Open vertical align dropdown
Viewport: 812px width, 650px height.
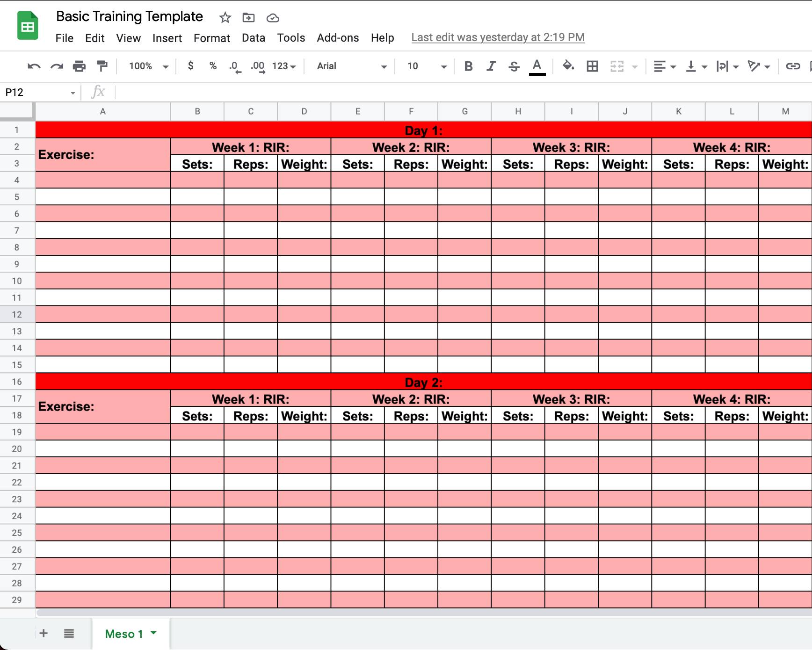(696, 66)
